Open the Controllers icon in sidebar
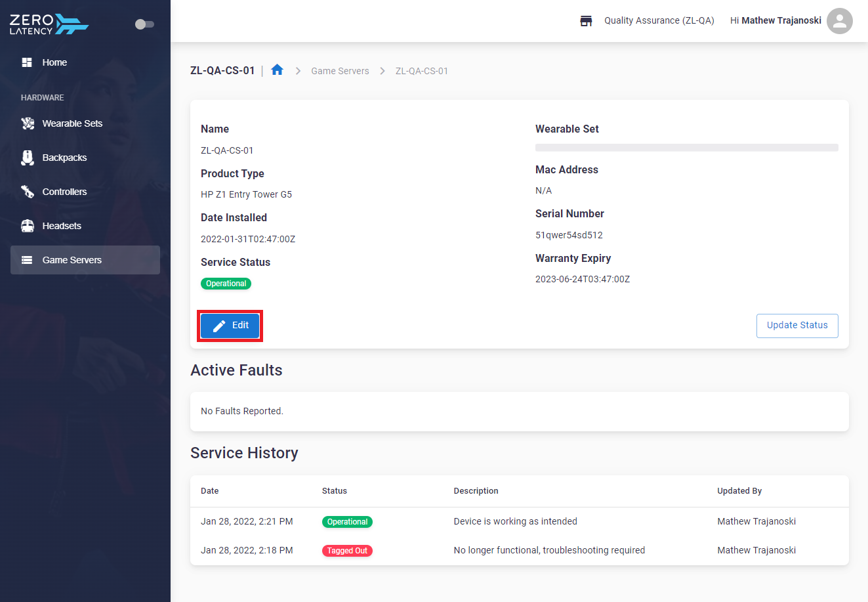 (28, 192)
